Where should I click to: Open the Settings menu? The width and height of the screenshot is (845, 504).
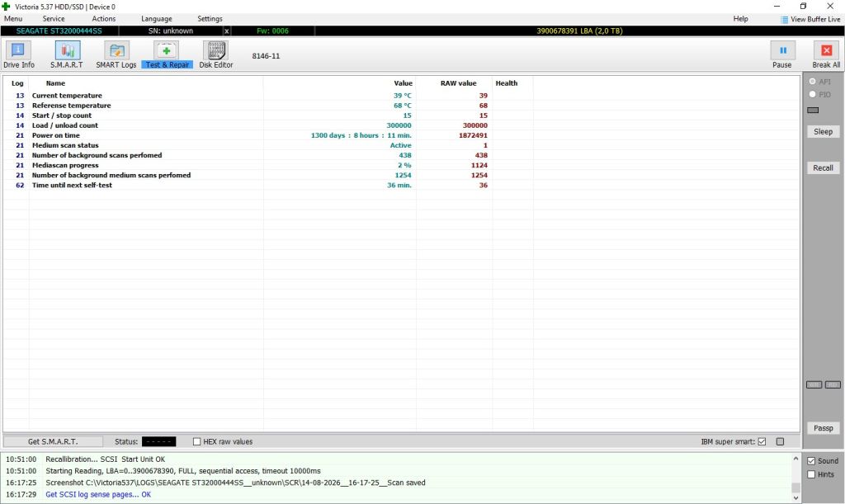click(x=210, y=19)
